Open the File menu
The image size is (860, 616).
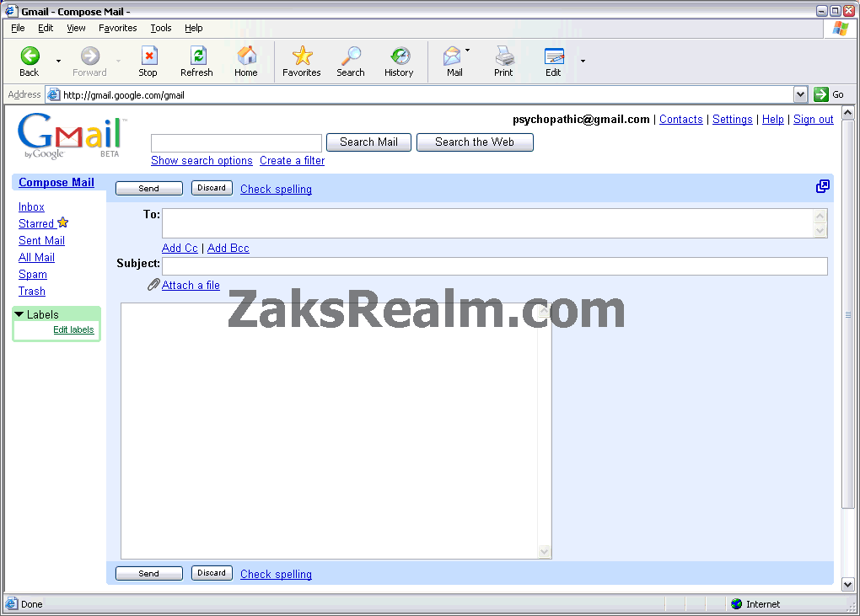[18, 28]
